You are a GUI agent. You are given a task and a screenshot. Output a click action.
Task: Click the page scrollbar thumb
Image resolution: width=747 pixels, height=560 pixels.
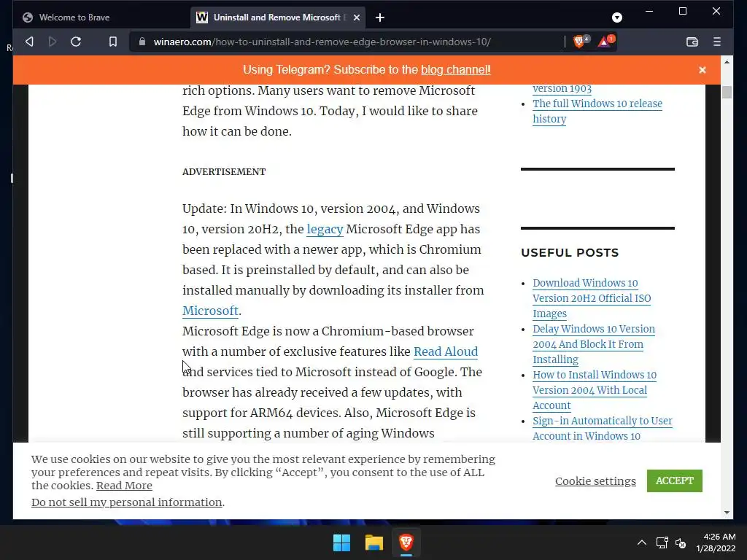click(x=727, y=92)
